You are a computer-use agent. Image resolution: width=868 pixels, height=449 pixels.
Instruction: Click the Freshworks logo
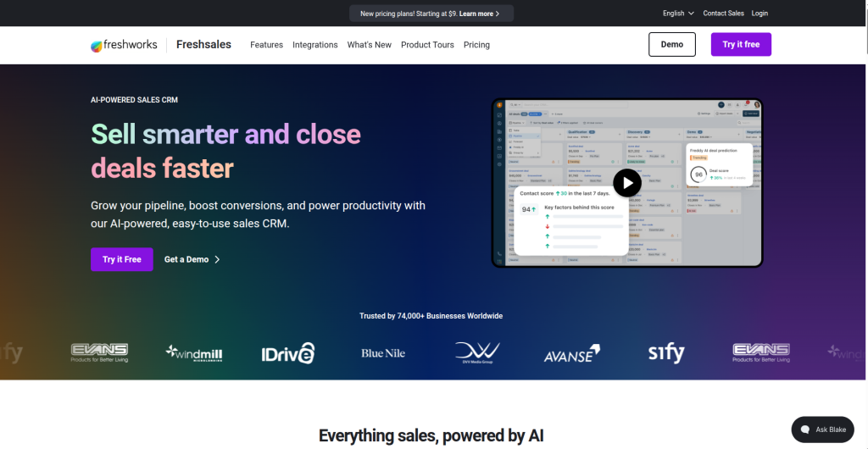pos(124,45)
